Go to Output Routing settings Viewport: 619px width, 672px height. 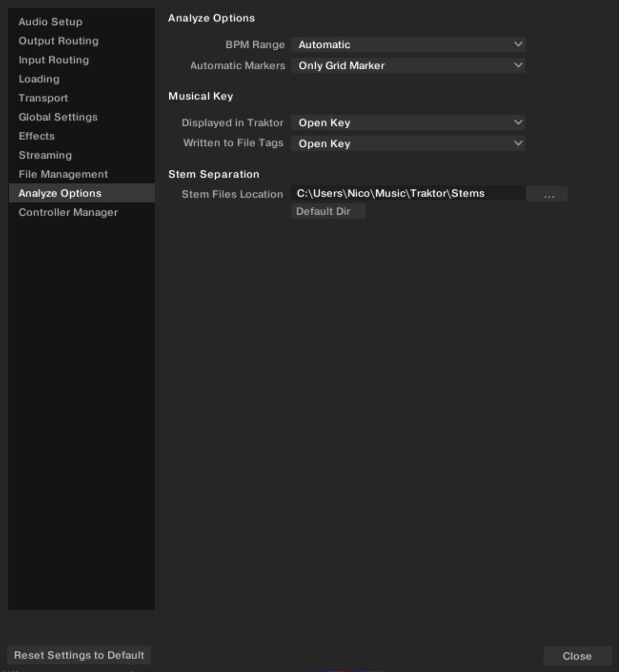coord(81,41)
